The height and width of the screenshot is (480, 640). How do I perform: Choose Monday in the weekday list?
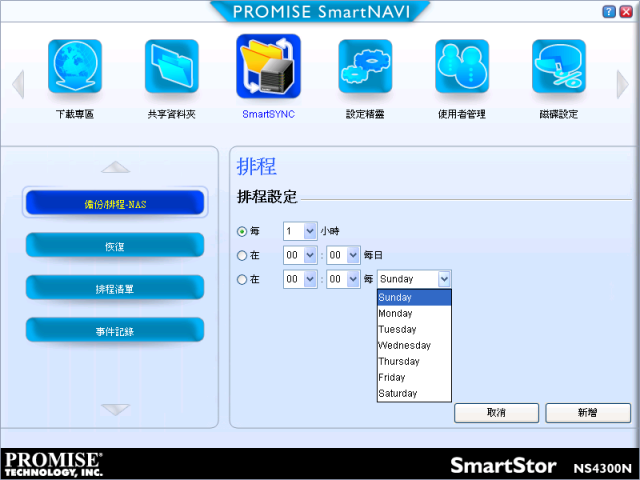414,313
